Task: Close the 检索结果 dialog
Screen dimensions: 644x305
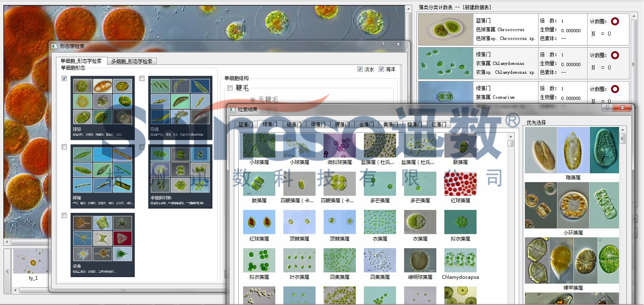Action: 622,108
